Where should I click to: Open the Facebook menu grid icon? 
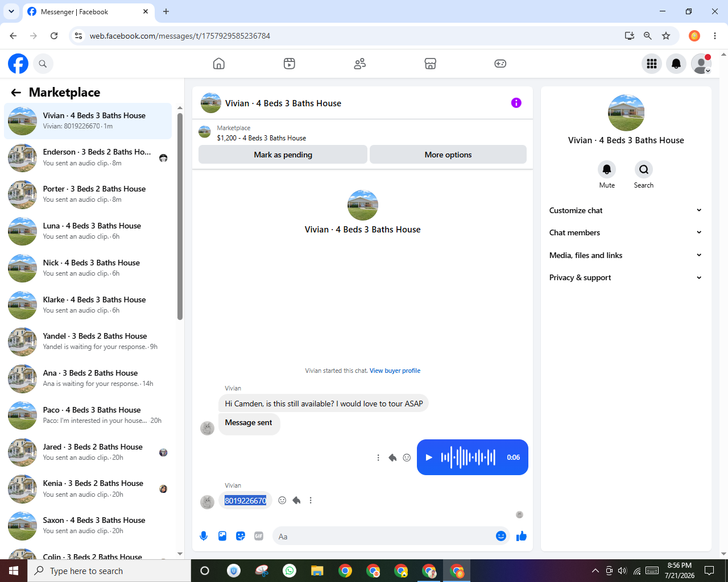pyautogui.click(x=652, y=64)
